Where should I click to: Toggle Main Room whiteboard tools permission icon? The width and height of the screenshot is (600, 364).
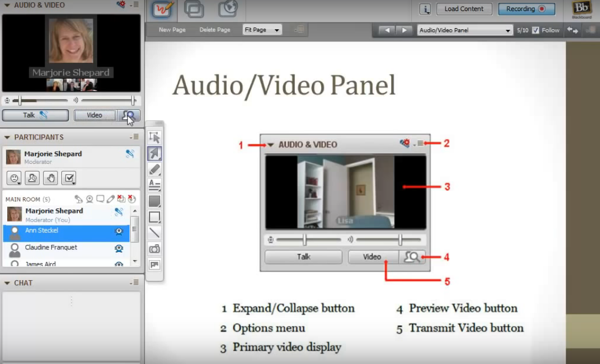pyautogui.click(x=110, y=199)
